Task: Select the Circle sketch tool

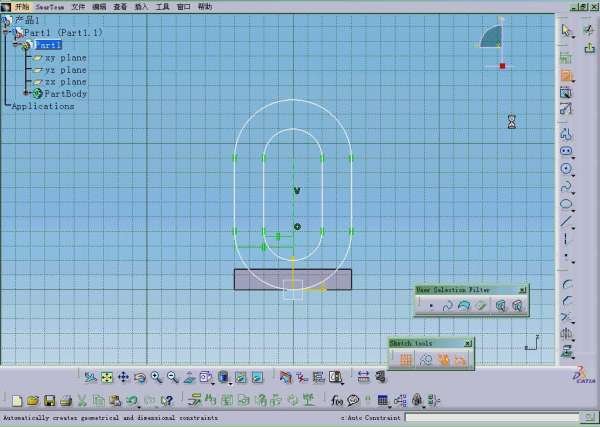Action: pos(566,168)
